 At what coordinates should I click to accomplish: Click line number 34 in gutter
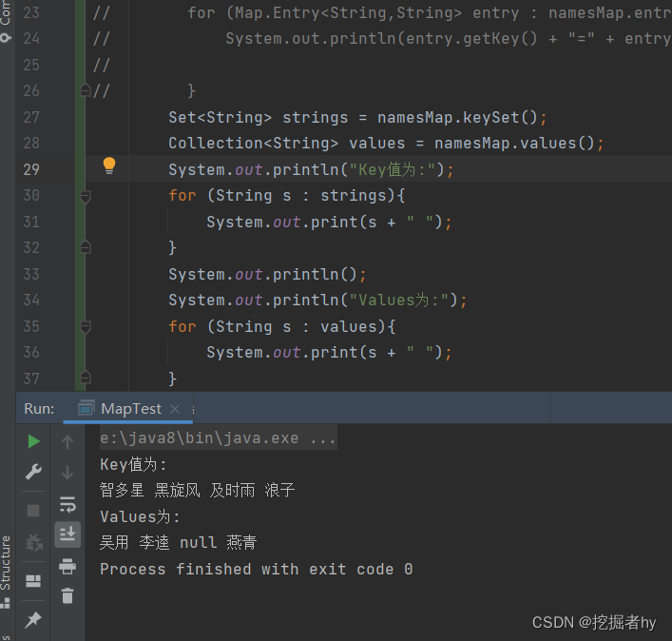pyautogui.click(x=31, y=301)
